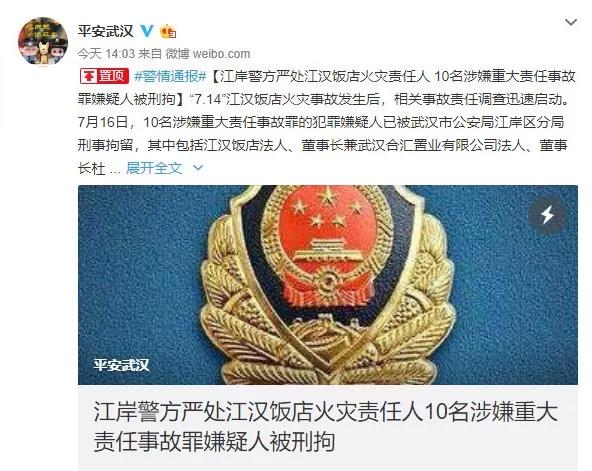Click the lightning bolt icon on the image
The height and width of the screenshot is (471, 592).
(547, 215)
